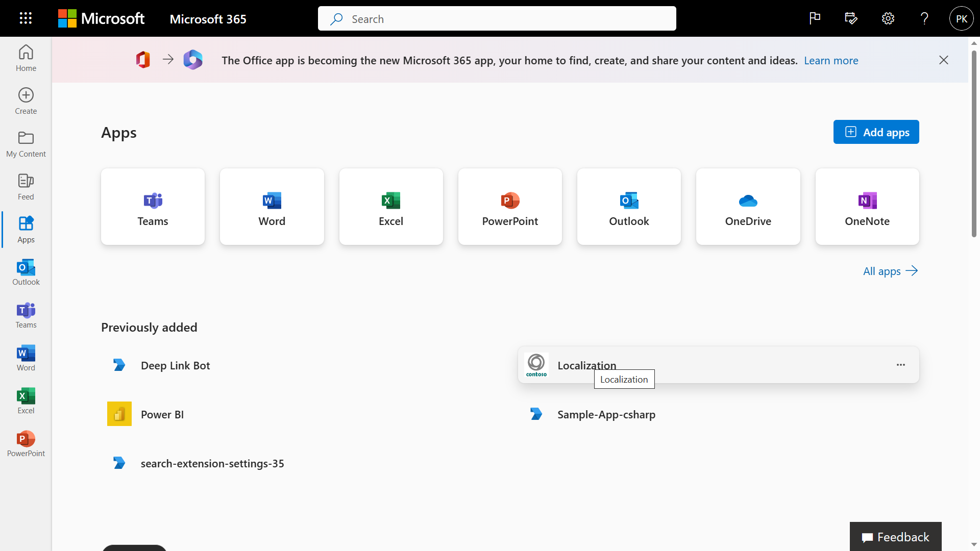This screenshot has height=551, width=980.
Task: Launch Outlook from the sidebar
Action: [26, 272]
